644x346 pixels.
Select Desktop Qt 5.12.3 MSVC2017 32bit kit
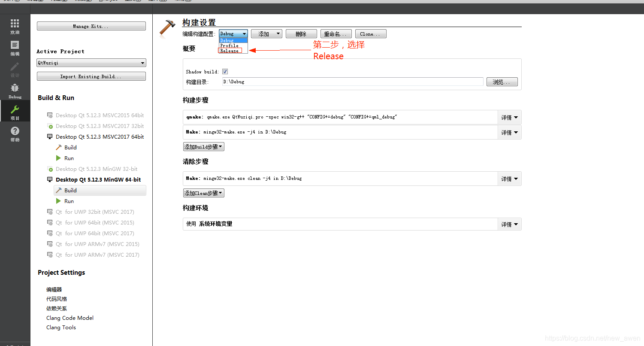(x=100, y=126)
